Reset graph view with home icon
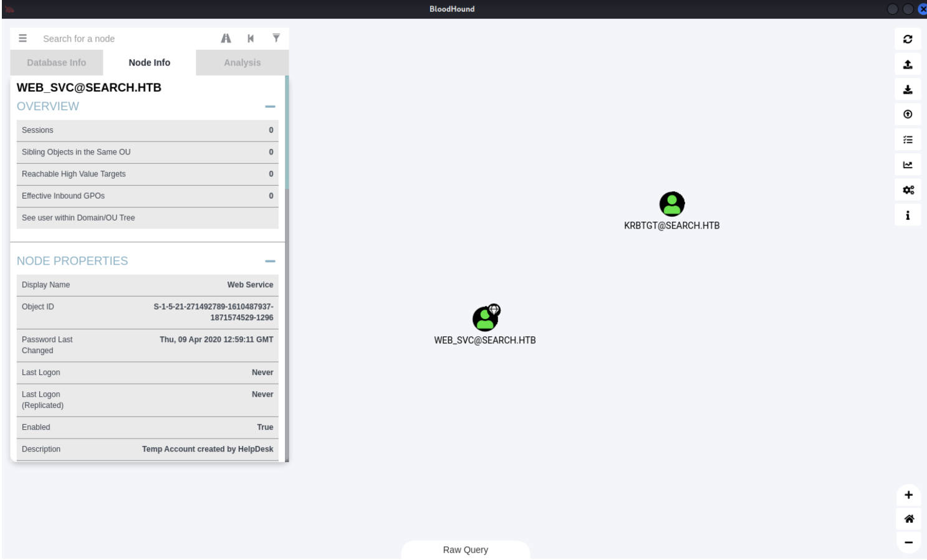 point(908,518)
